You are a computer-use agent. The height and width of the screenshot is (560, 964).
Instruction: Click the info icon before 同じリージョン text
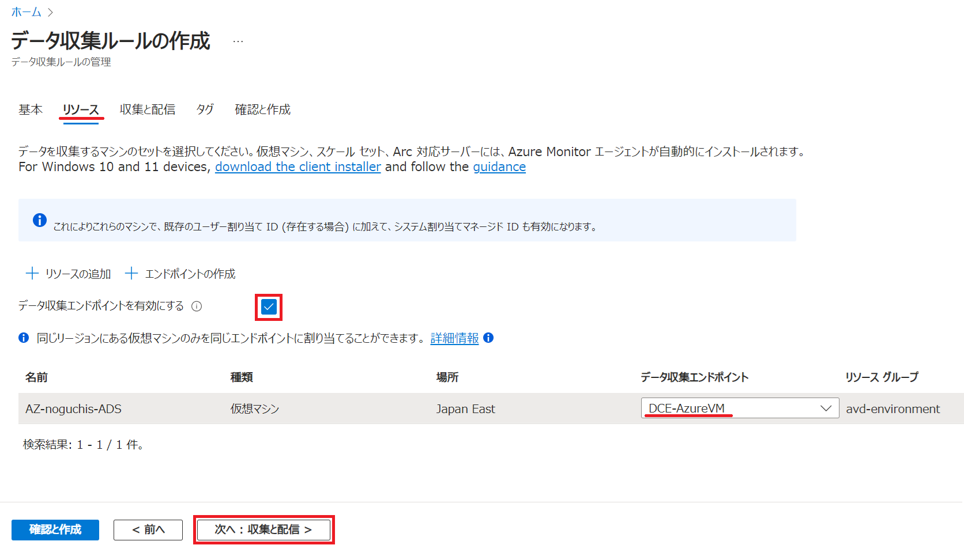tap(24, 338)
